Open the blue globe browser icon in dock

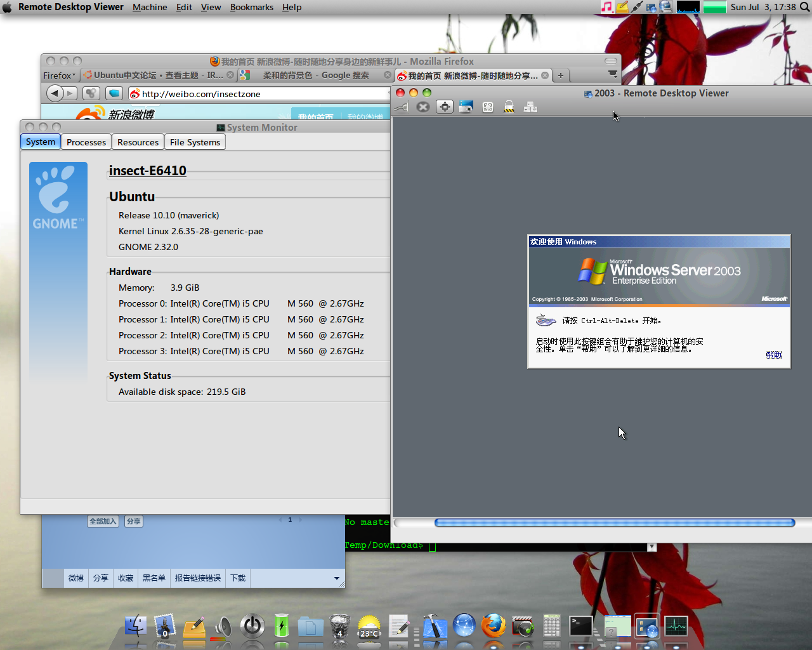point(464,626)
